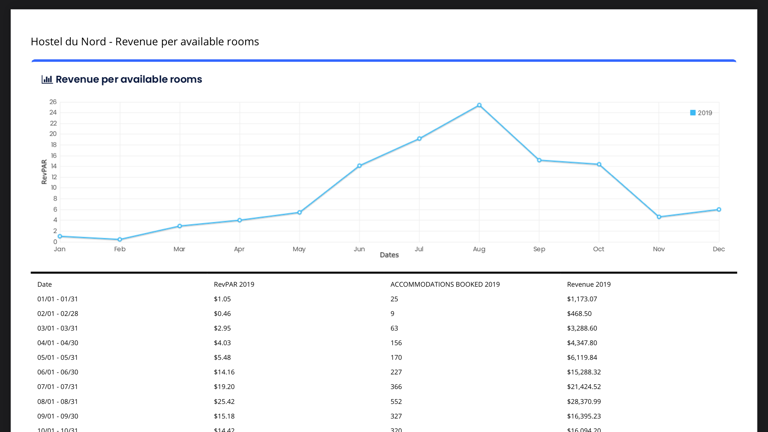
Task: Click the $3,288.60 revenue value
Action: [582, 328]
